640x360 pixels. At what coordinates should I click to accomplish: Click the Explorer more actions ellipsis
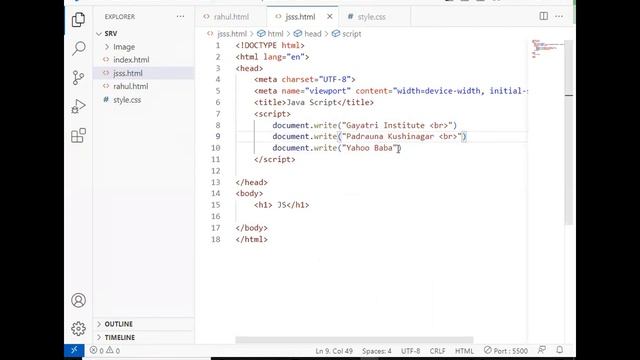180,17
